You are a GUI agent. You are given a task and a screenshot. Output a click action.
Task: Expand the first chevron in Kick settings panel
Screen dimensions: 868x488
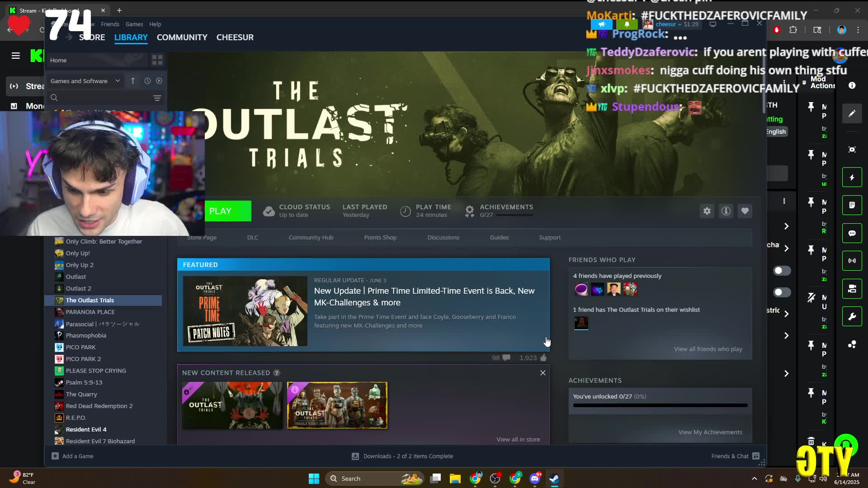[786, 226]
